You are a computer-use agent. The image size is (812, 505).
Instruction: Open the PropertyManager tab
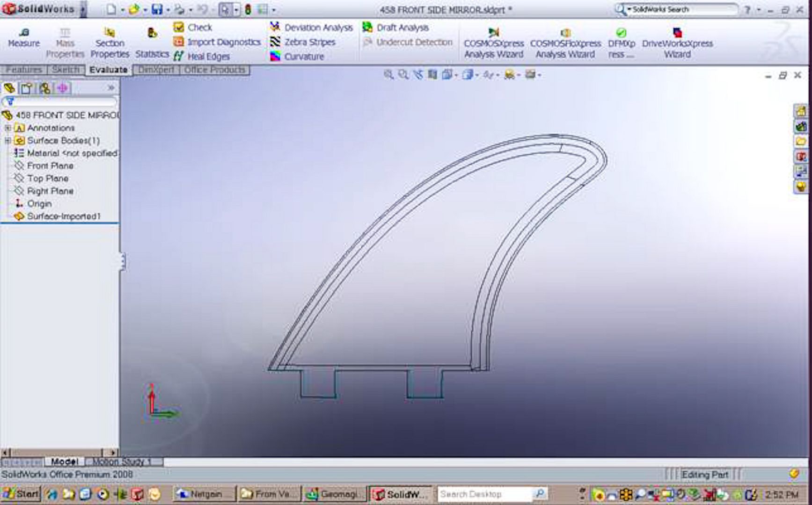tap(27, 88)
